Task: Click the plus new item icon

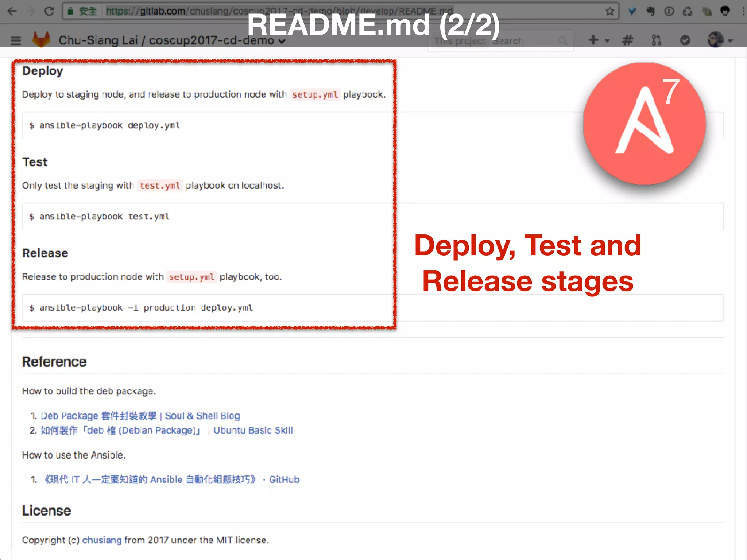Action: pyautogui.click(x=593, y=40)
